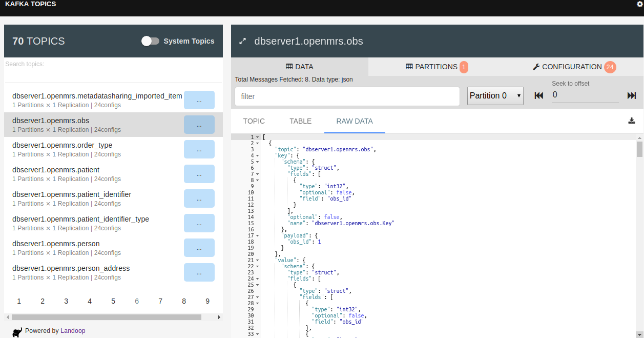This screenshot has width=644, height=338.
Task: Select topic dbserver1.openmrs.order_type
Action: tap(62, 145)
